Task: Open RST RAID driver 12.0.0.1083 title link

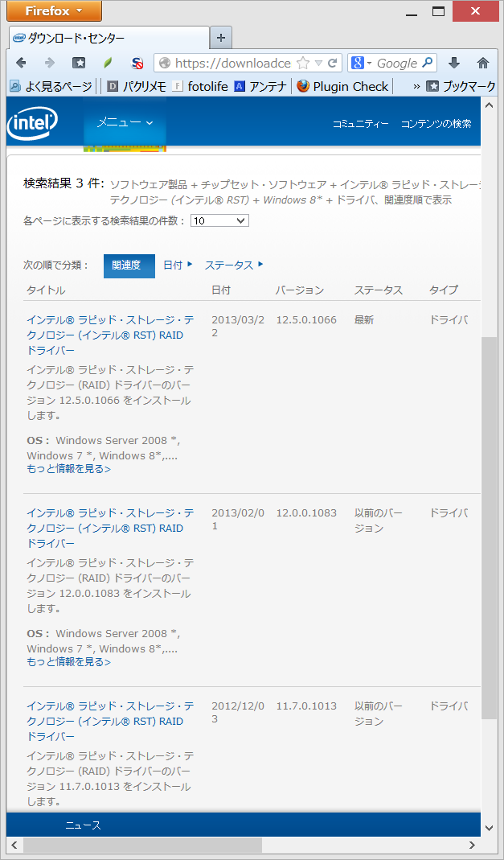Action: coord(109,529)
